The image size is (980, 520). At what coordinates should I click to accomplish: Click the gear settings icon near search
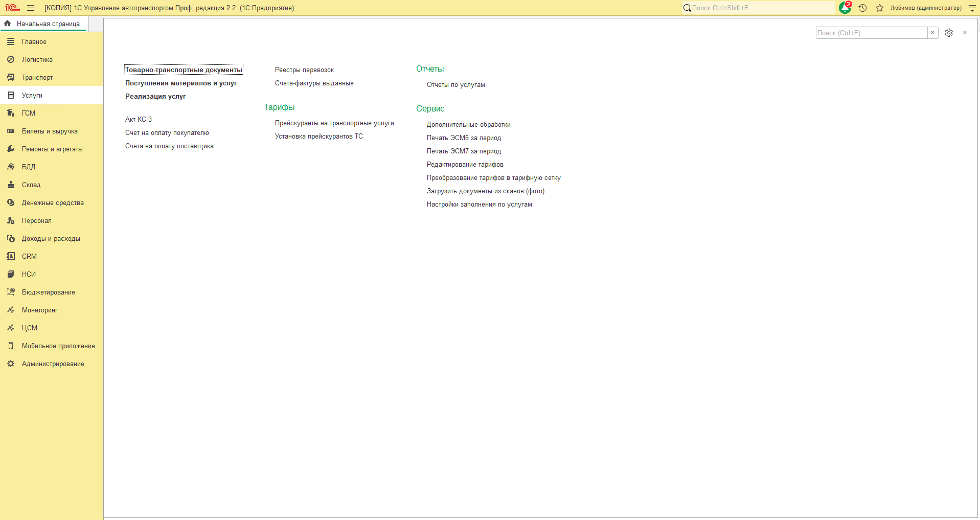tap(949, 33)
